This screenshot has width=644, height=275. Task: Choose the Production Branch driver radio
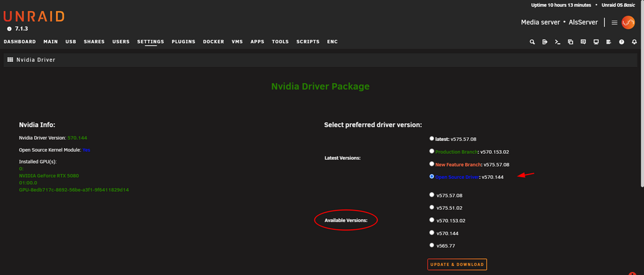coord(431,151)
